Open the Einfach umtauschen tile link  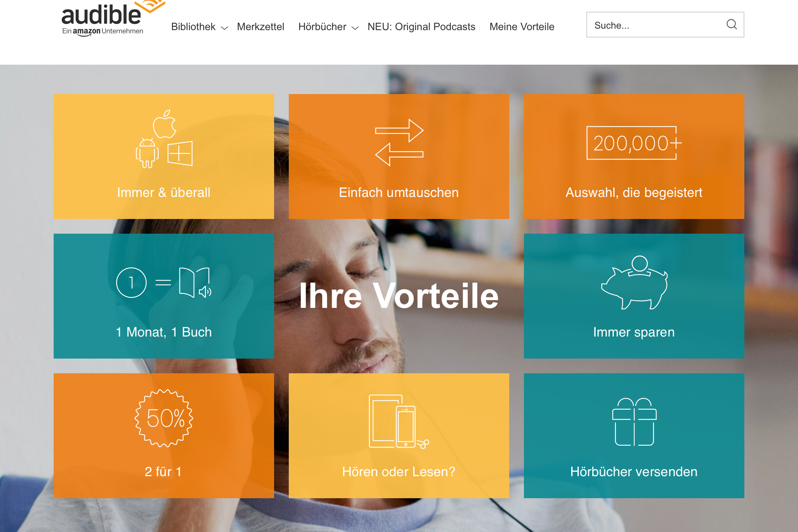click(x=399, y=157)
